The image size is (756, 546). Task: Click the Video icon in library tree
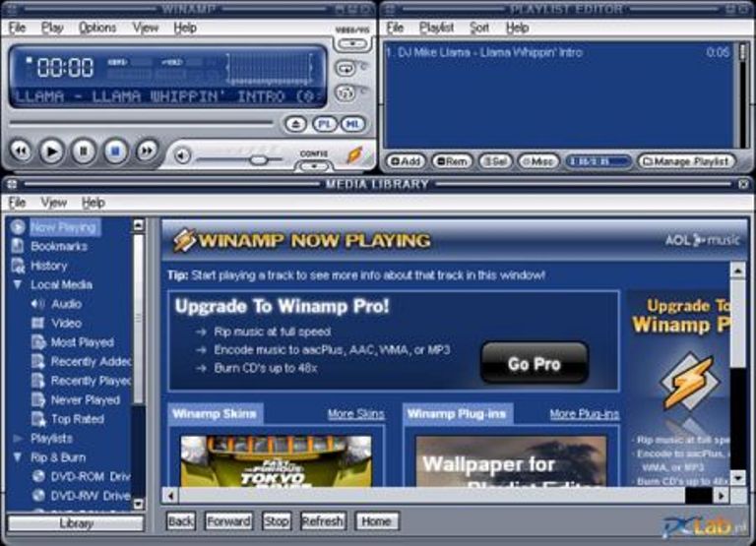(37, 323)
